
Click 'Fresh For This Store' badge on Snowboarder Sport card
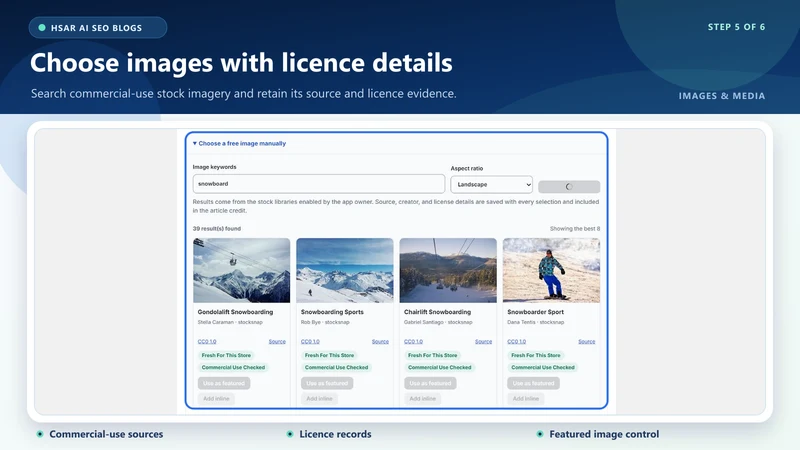536,355
